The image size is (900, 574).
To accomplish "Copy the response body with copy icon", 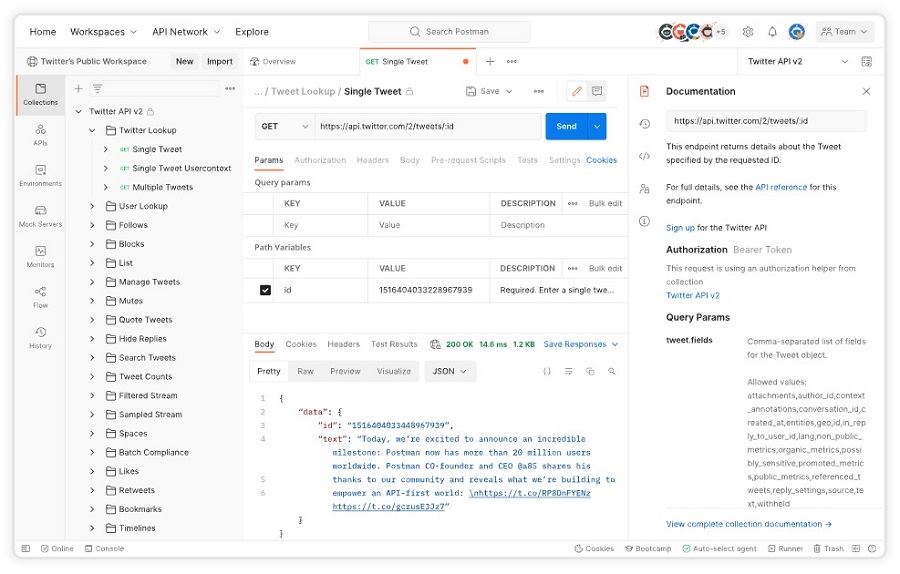I will 590,371.
